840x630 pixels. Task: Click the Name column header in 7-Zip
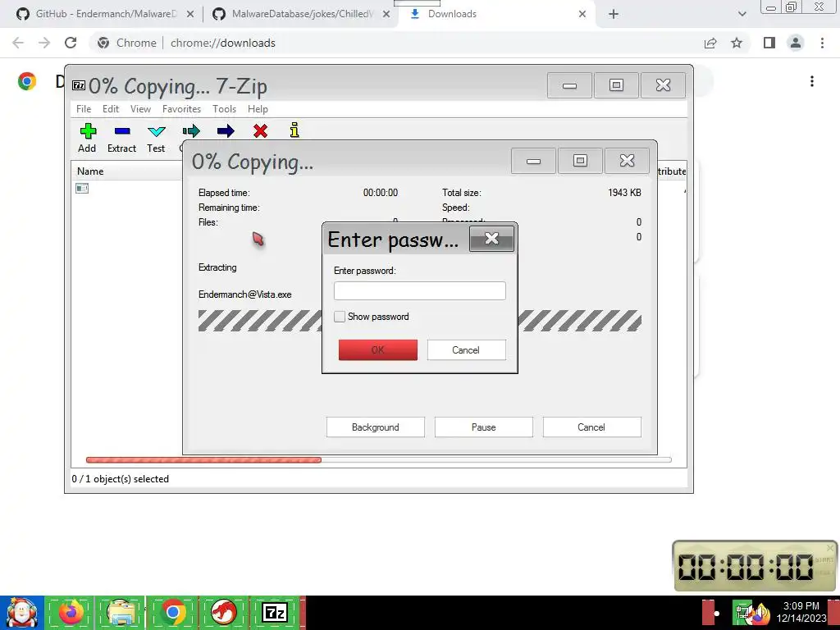[x=90, y=171]
